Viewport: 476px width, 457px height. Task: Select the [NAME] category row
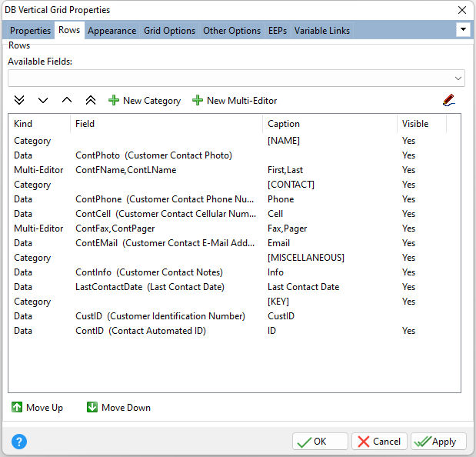pyautogui.click(x=235, y=141)
